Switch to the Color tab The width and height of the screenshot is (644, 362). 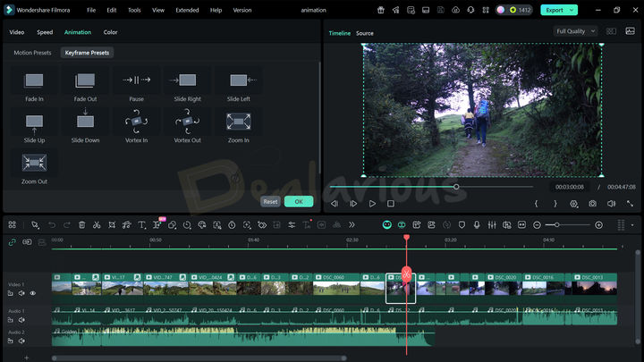(110, 32)
